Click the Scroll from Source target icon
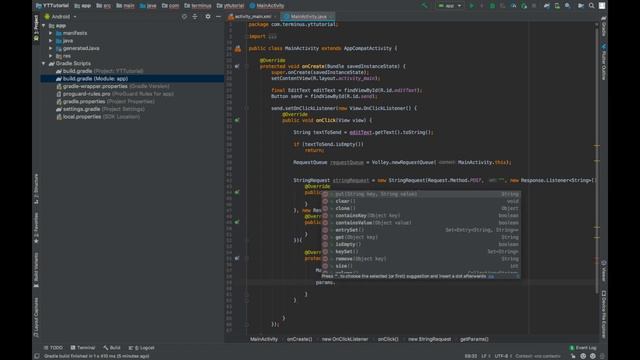The height and width of the screenshot is (360, 640). point(184,16)
